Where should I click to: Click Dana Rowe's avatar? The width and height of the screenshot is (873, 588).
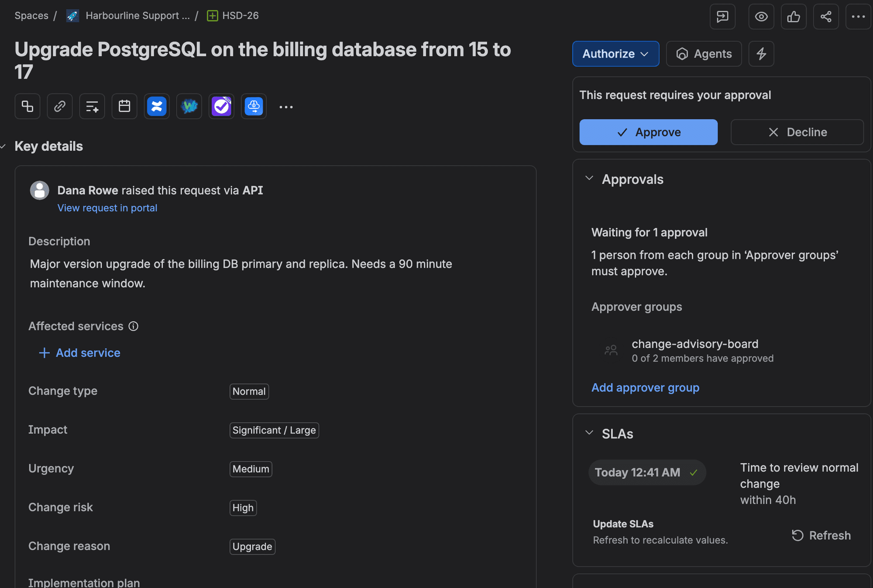40,190
